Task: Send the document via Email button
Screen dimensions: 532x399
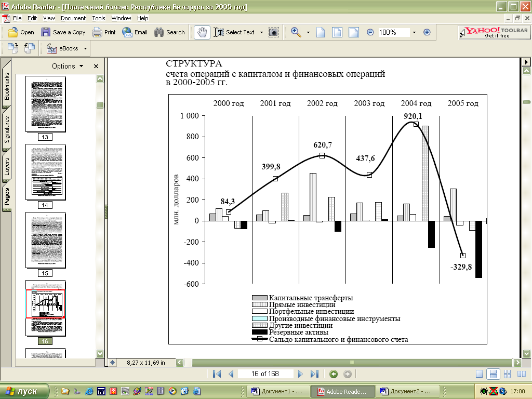Action: (135, 32)
